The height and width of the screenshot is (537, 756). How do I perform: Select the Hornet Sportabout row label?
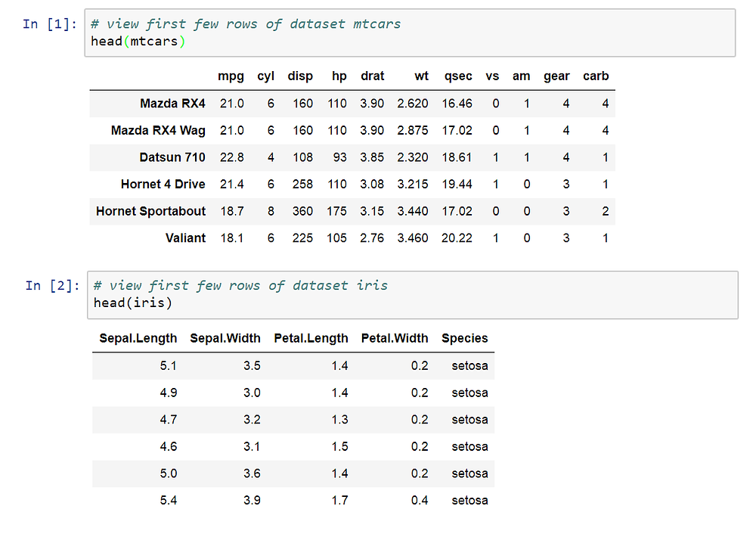150,211
